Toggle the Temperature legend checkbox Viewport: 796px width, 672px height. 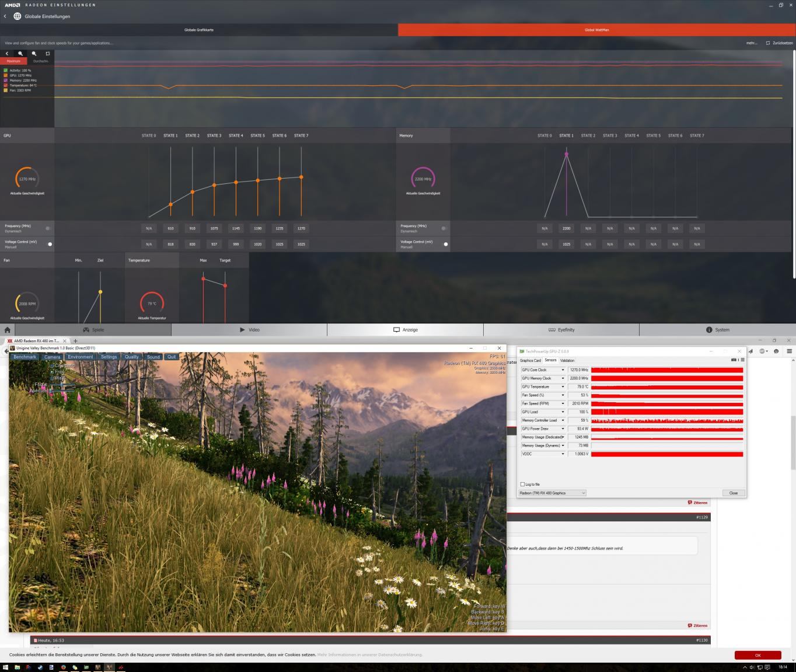[x=6, y=85]
